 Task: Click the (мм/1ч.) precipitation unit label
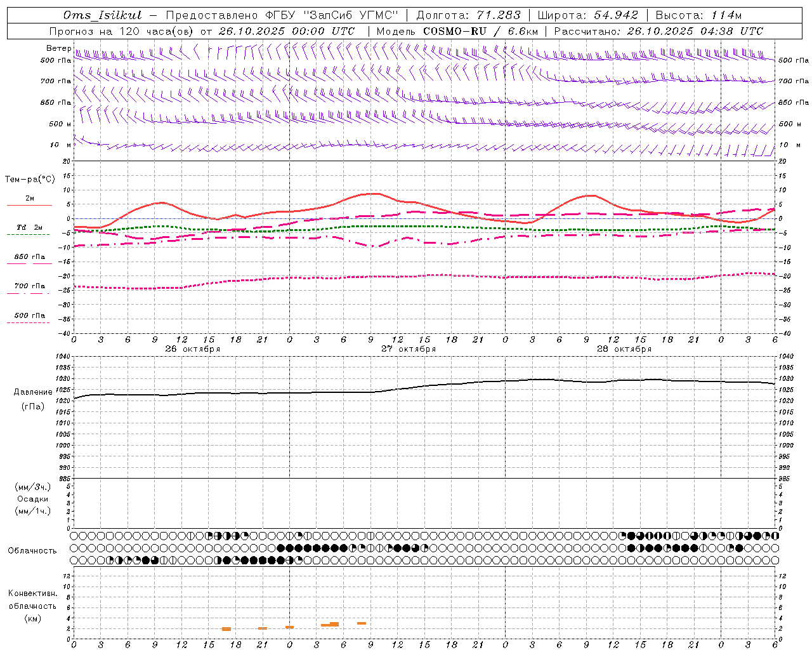tap(33, 511)
